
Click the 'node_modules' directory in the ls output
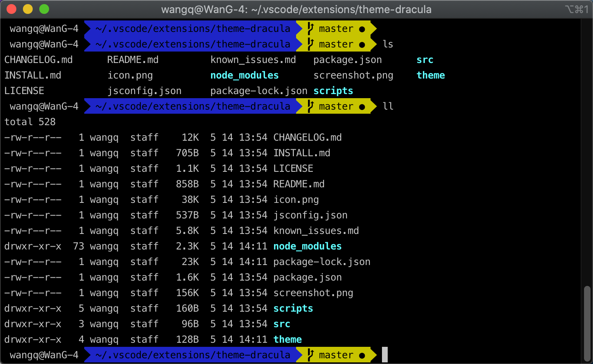coord(245,75)
